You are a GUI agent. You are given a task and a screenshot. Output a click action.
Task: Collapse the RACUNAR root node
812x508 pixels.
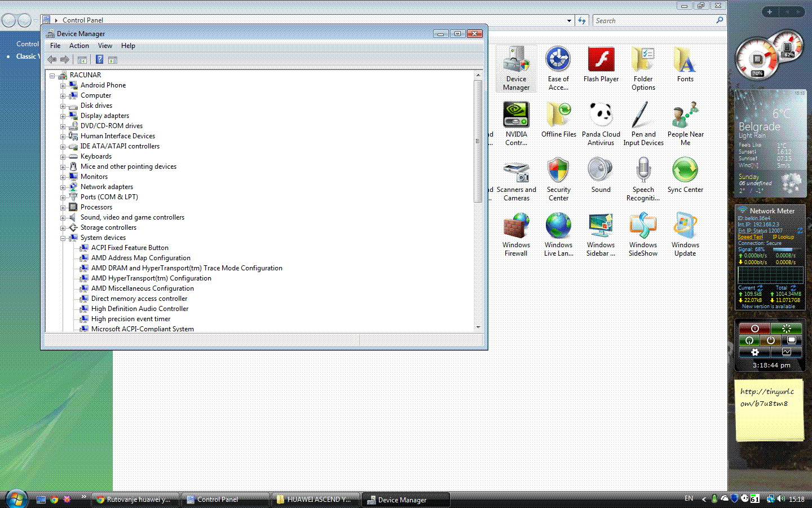(52, 75)
